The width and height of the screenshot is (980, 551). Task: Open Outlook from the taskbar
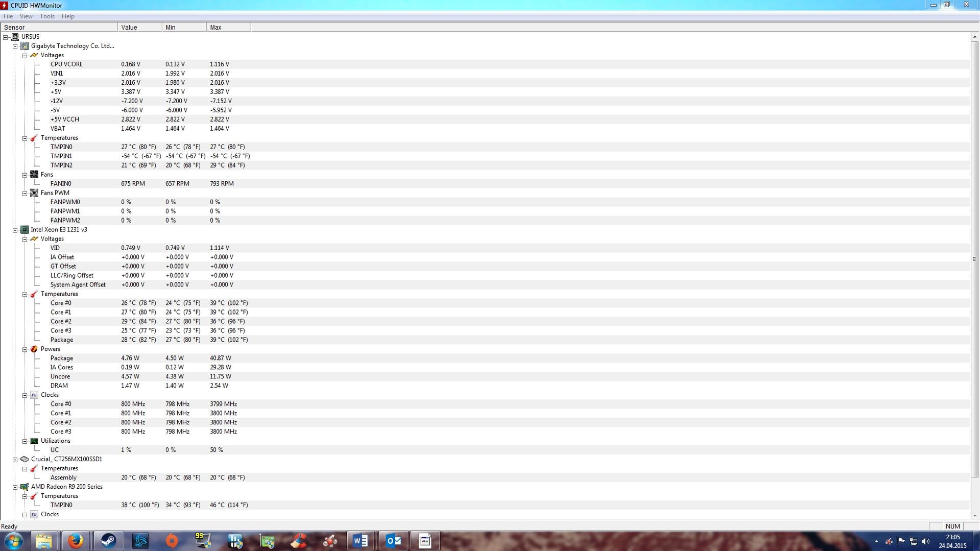point(393,541)
